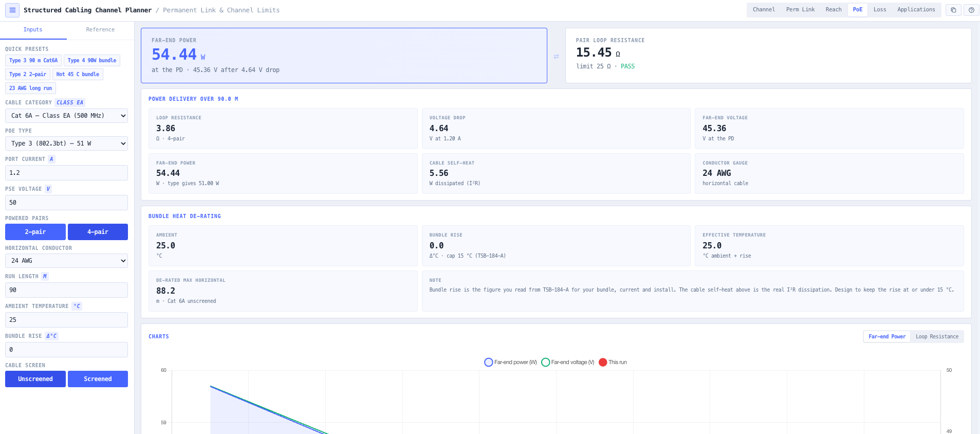
Task: Apply the 23 AWG long run preset
Action: (30, 88)
